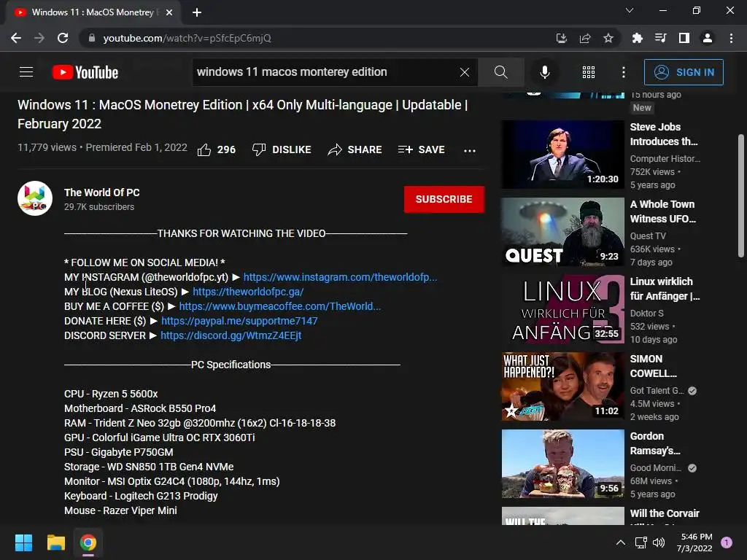Close the Windows 11 MacOS Monetrey tab
This screenshot has width=747, height=560.
[x=169, y=12]
